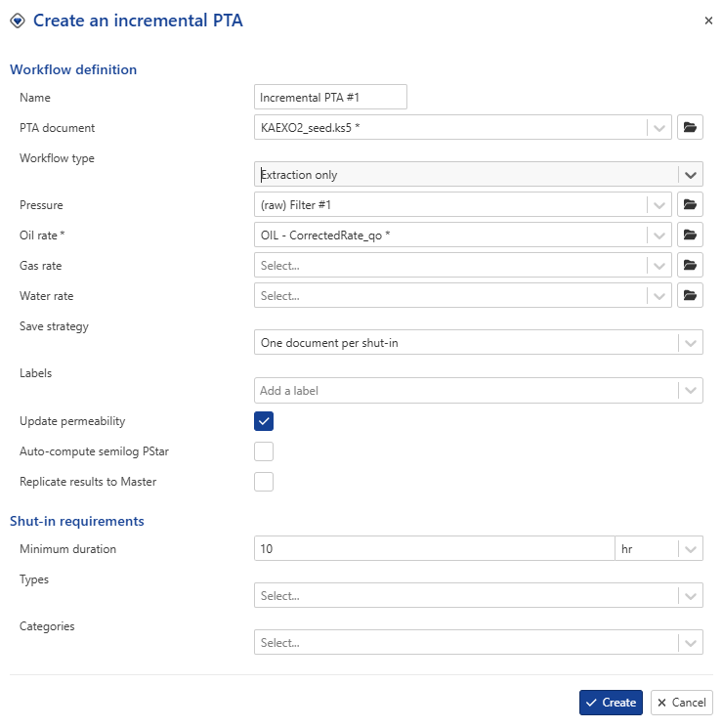Click the OIL - CorrectedRate_qo value
The height and width of the screenshot is (728, 722).
(x=325, y=236)
